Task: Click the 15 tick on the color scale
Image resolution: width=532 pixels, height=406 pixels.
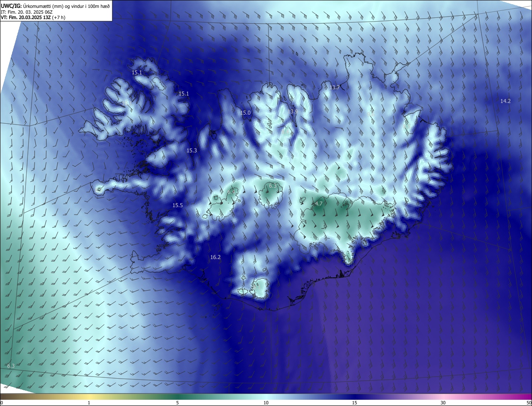Action: tap(355, 403)
